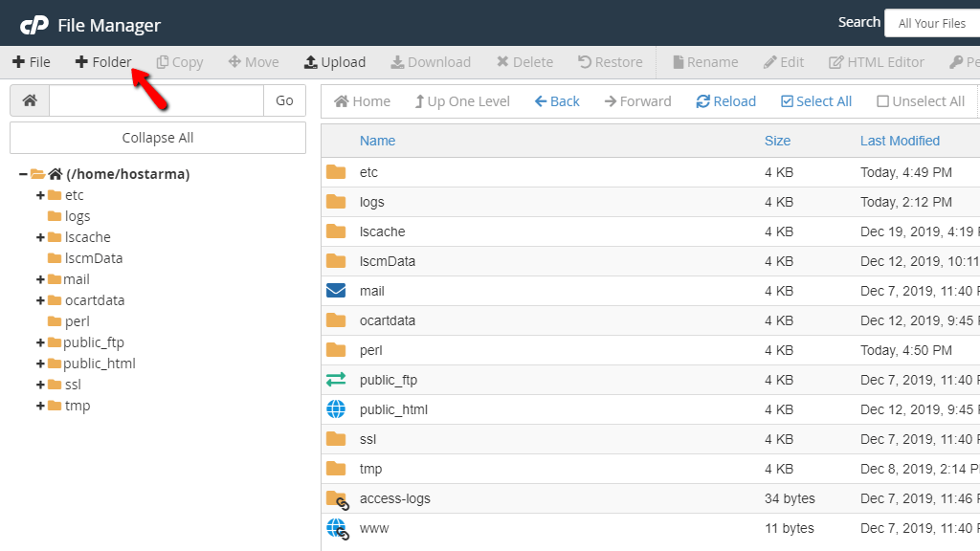Click the Collapse All button

[x=157, y=137]
